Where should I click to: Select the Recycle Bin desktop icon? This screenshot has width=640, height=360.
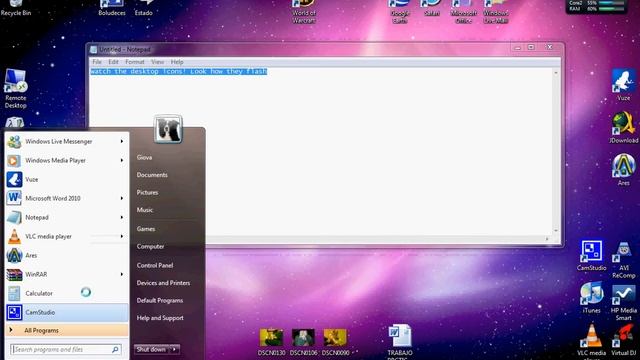click(16, 7)
